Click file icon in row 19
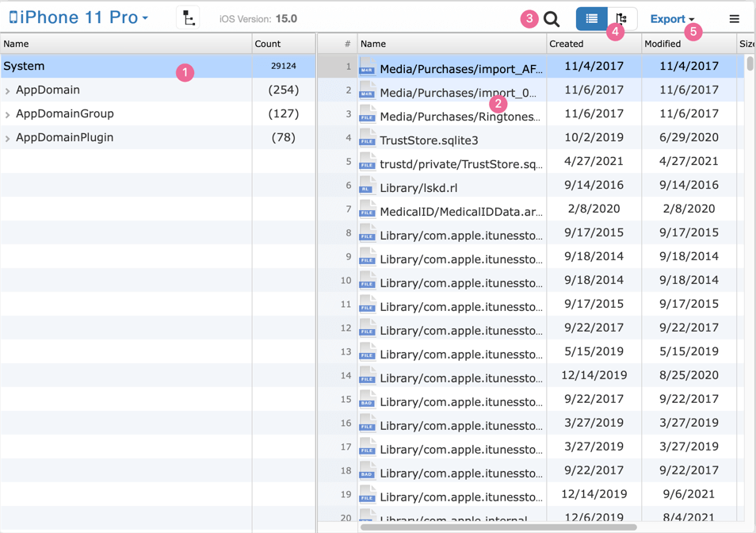The width and height of the screenshot is (756, 533). tap(368, 494)
